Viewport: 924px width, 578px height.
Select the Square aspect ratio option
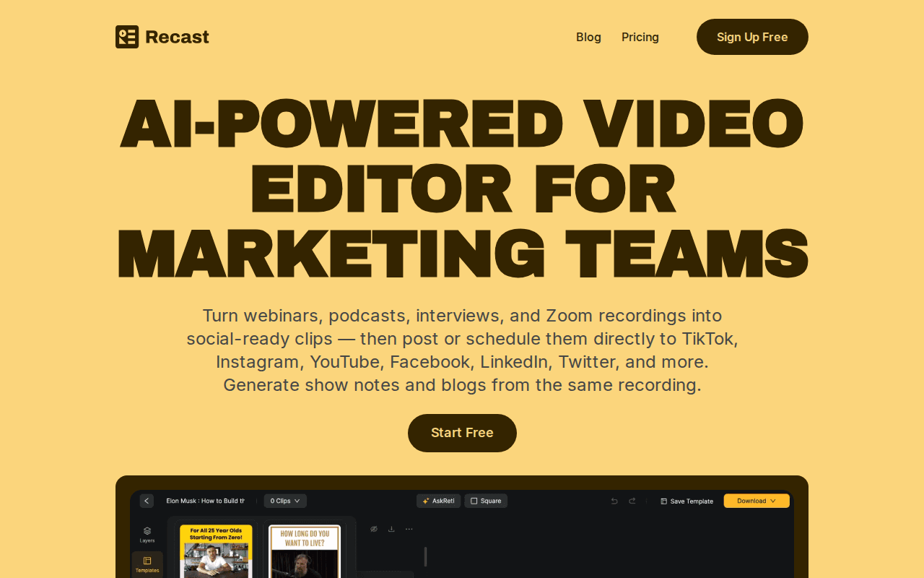[x=486, y=501]
